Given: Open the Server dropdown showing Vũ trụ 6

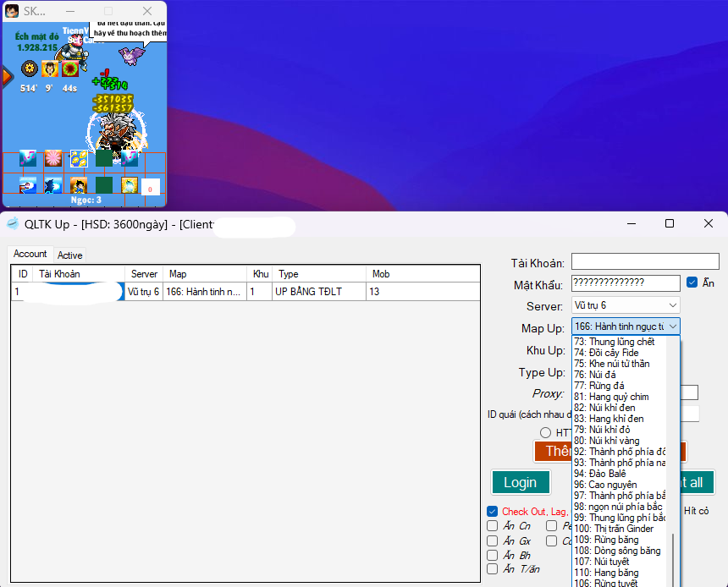Looking at the screenshot, I should [626, 305].
